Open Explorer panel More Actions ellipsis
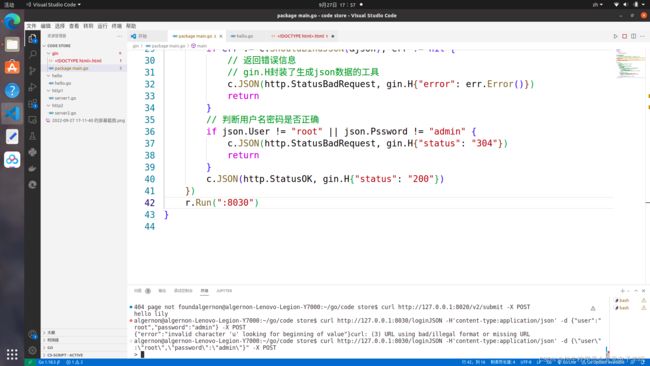650x366 pixels. click(119, 36)
